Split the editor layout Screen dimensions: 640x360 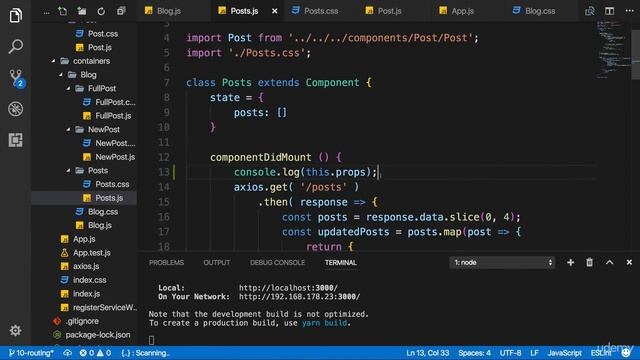click(x=609, y=11)
